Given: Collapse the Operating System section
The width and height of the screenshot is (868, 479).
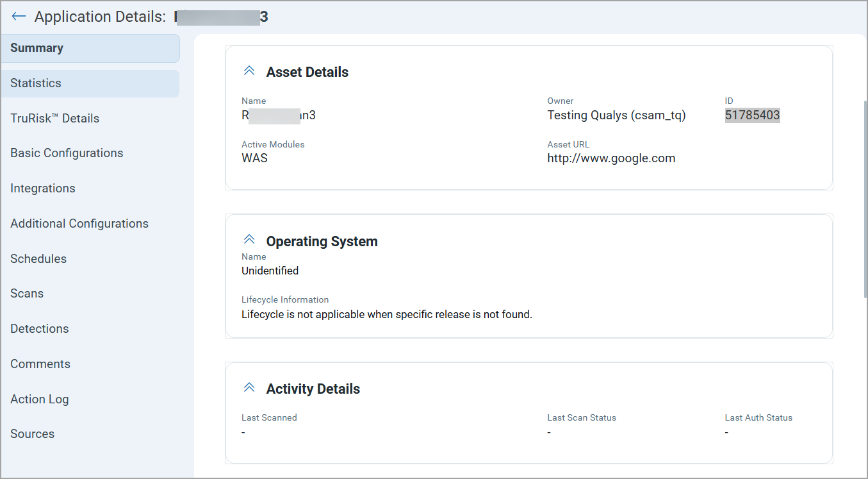Looking at the screenshot, I should pos(249,240).
